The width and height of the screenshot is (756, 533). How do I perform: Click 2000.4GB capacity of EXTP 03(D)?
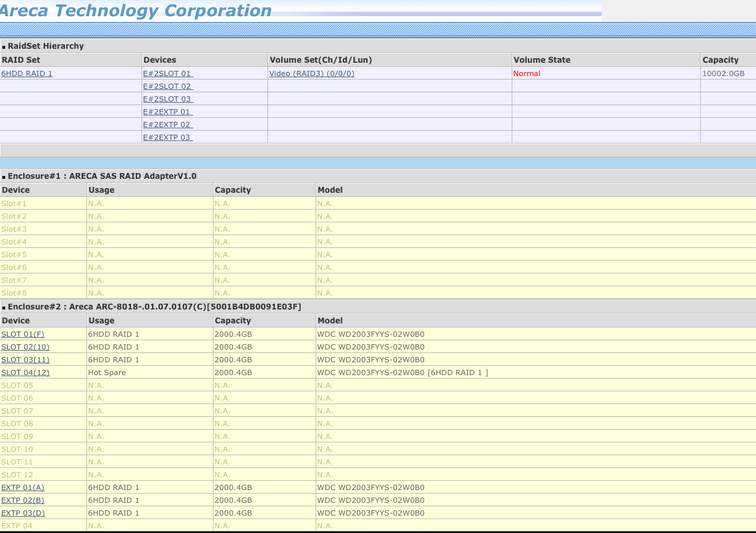point(233,513)
